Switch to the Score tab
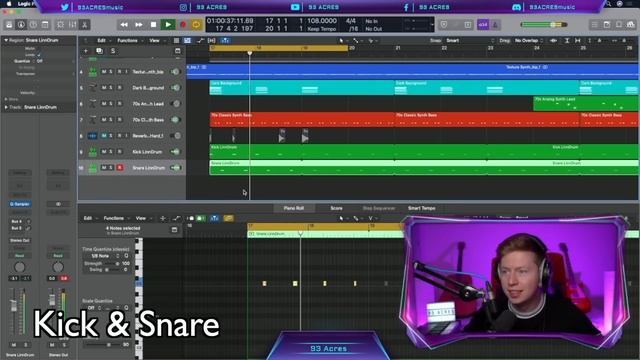 [336, 208]
